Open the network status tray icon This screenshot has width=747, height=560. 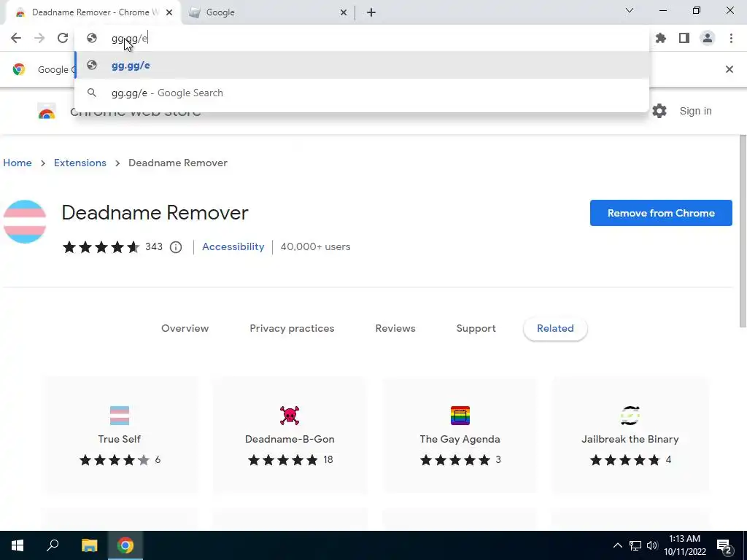[635, 545]
